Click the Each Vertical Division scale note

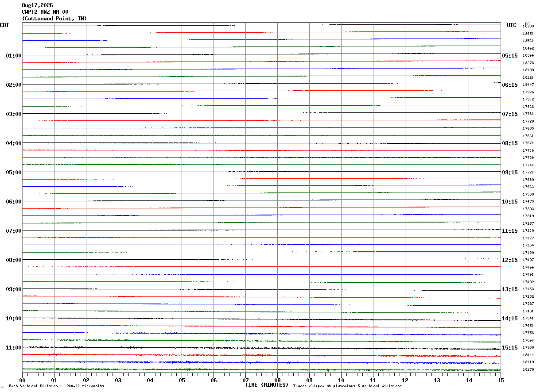click(x=56, y=386)
